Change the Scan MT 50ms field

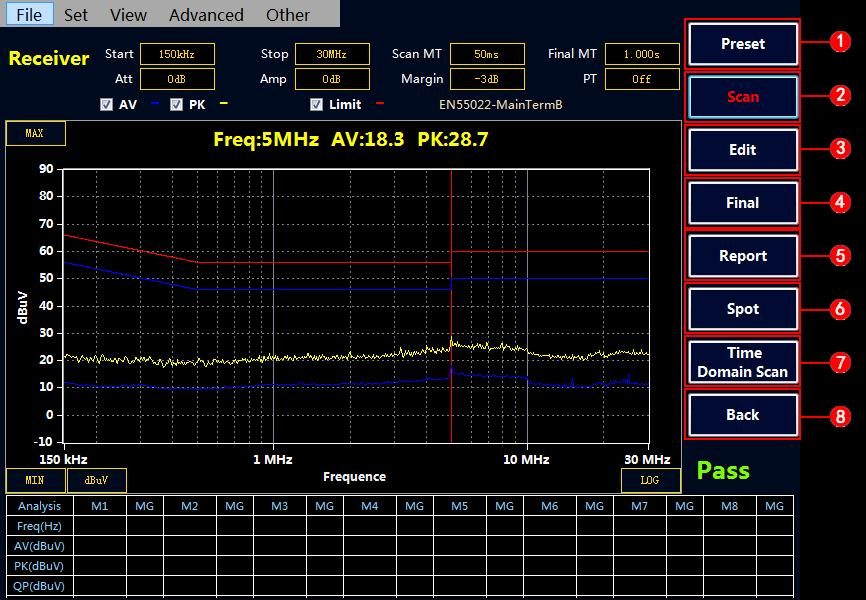(x=487, y=54)
